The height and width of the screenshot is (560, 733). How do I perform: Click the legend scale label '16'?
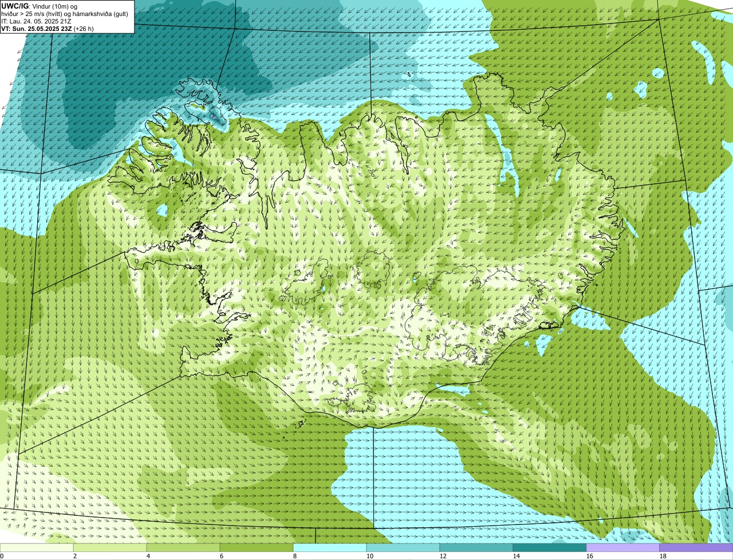point(590,556)
